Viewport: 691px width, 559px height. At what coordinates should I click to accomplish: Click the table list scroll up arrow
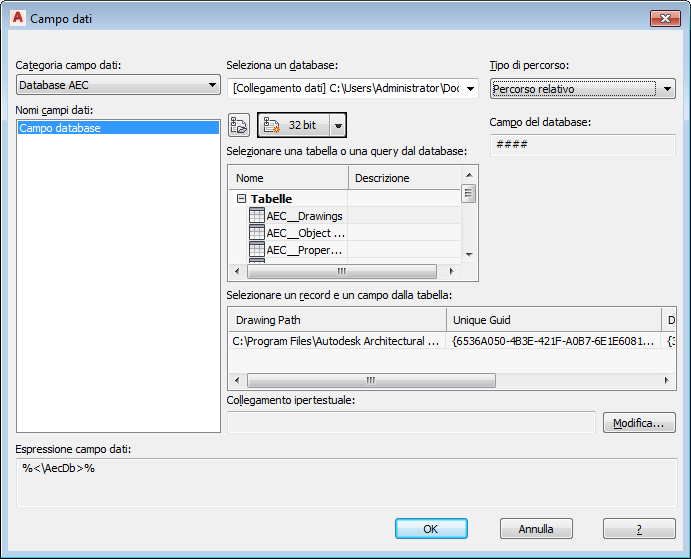point(469,175)
